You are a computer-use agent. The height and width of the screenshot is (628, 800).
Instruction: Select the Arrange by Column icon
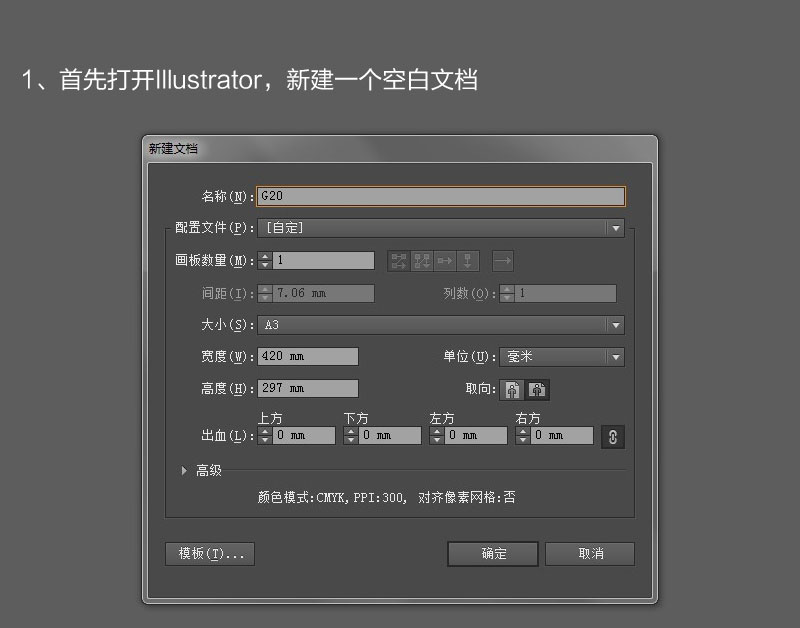pos(467,261)
